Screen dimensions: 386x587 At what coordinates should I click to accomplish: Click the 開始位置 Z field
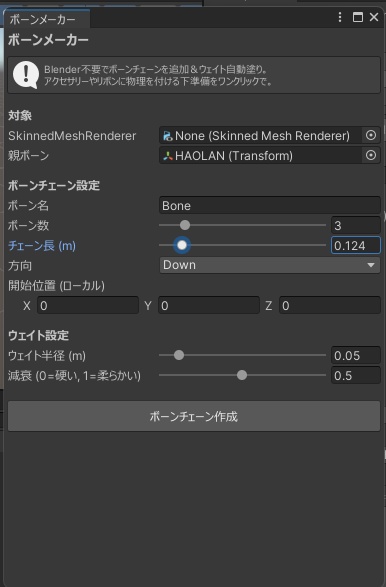coord(329,305)
